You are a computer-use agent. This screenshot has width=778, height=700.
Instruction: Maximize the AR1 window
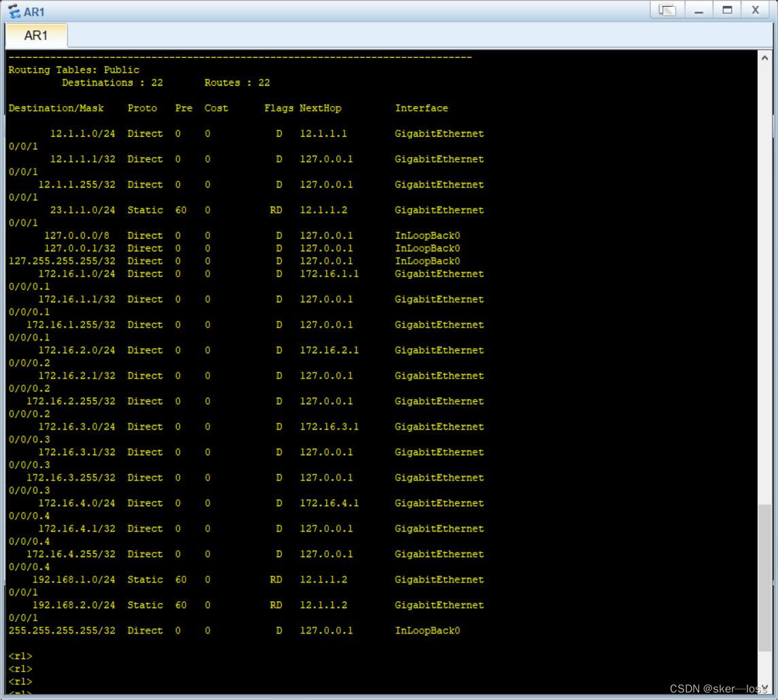point(728,10)
